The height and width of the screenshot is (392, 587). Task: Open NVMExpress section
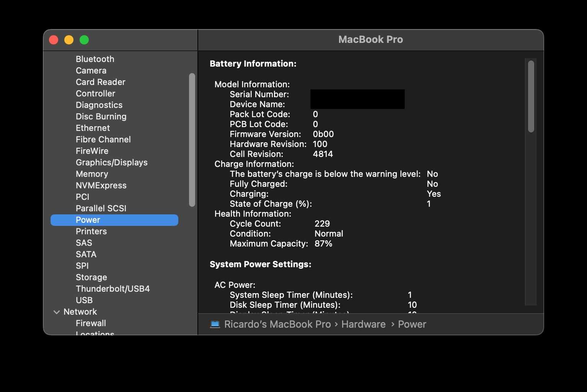pos(101,185)
